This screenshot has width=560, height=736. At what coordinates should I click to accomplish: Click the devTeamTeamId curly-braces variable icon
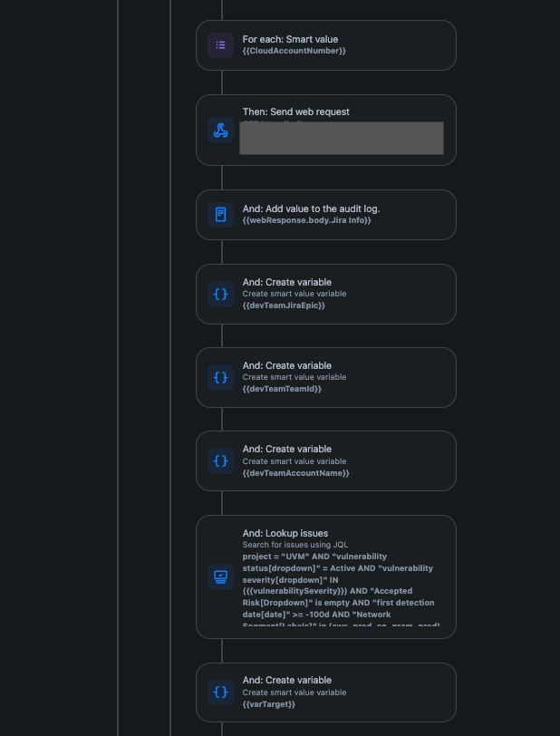click(x=220, y=377)
